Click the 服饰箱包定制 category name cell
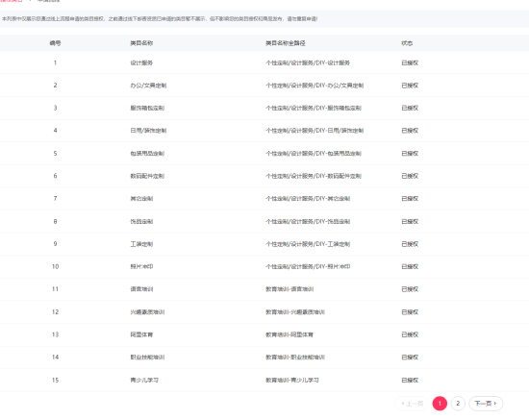This screenshot has width=529, height=420. [147, 108]
